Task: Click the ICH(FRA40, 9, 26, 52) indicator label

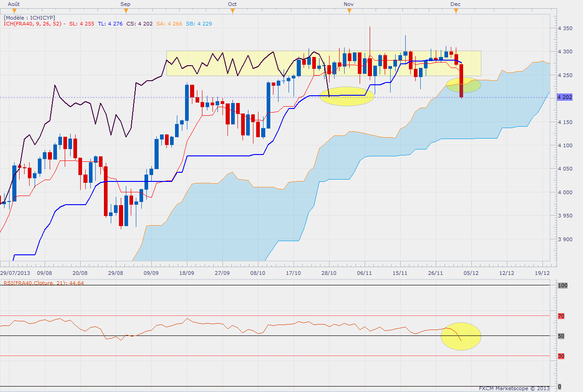Action: [33, 24]
